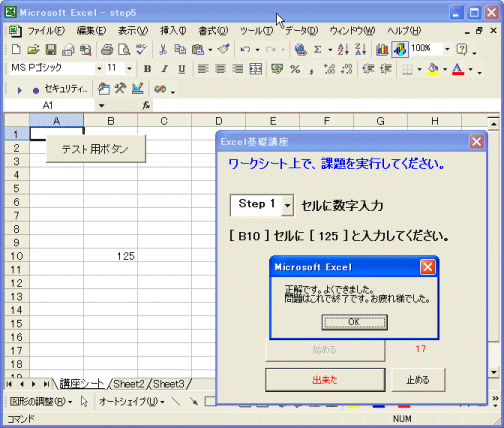Switch to the Sheet2 tab

[x=129, y=384]
